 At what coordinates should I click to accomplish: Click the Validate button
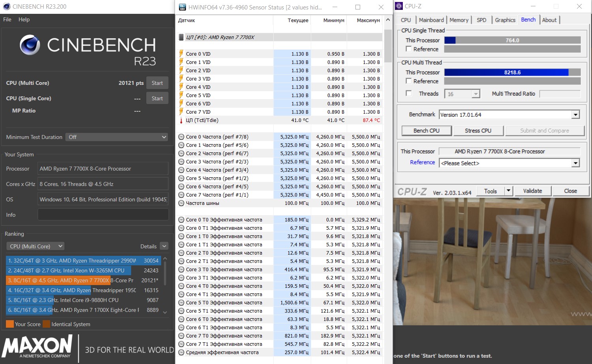[x=533, y=191]
